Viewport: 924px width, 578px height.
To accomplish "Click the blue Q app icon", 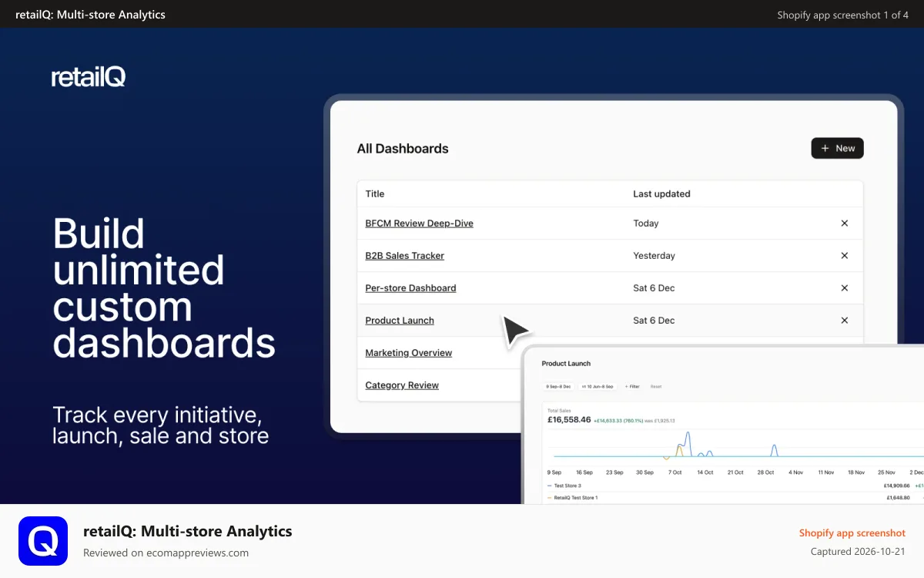I will coord(43,541).
